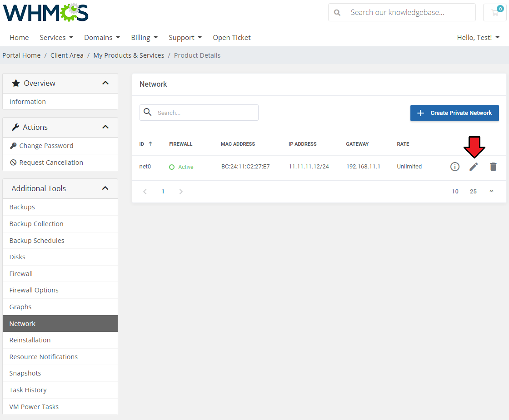Go to Home in navigation bar
The image size is (509, 420).
coord(19,38)
